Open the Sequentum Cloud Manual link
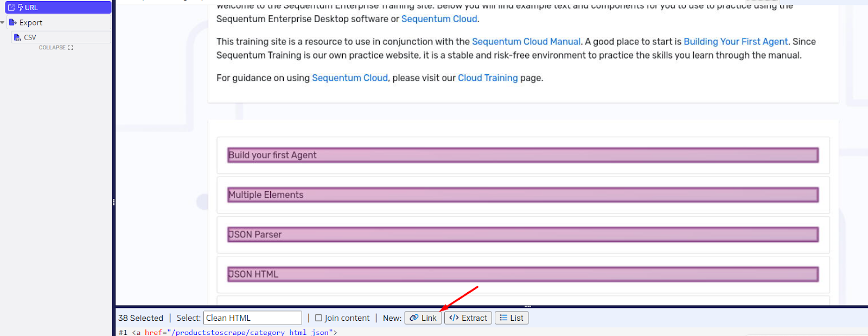Viewport: 868px width, 336px height. click(x=526, y=42)
